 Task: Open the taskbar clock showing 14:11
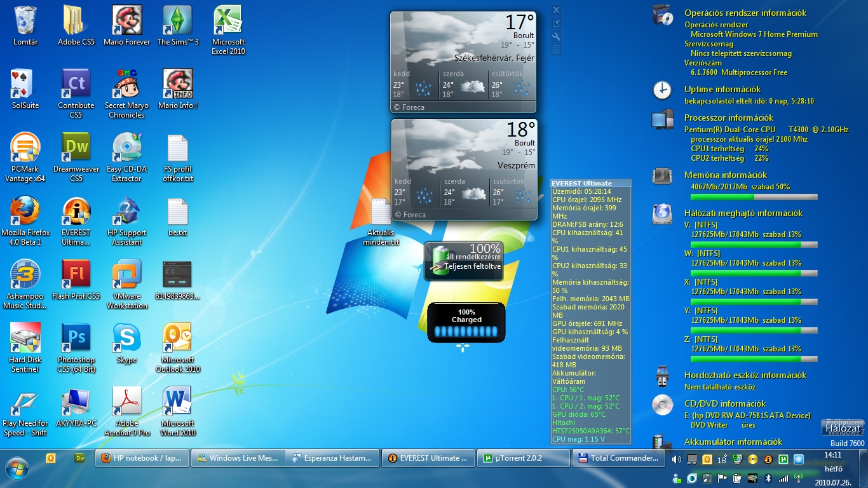click(x=832, y=455)
